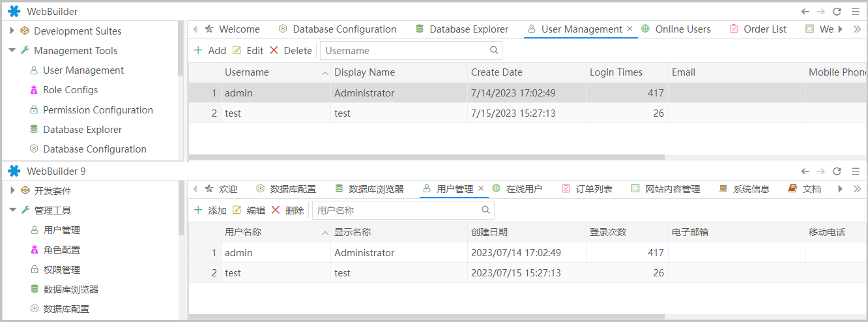The height and width of the screenshot is (322, 868).
Task: Expand the 开发套件 tree node
Action: pyautogui.click(x=12, y=190)
